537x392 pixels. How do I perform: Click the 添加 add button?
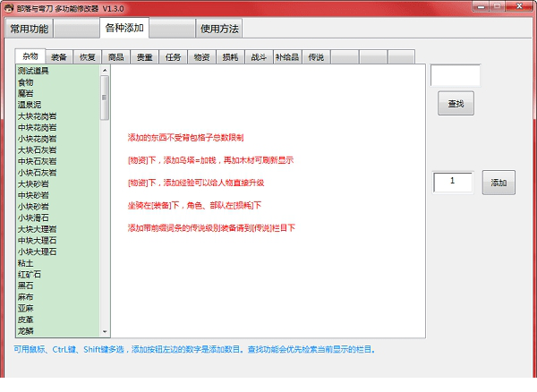tap(499, 183)
